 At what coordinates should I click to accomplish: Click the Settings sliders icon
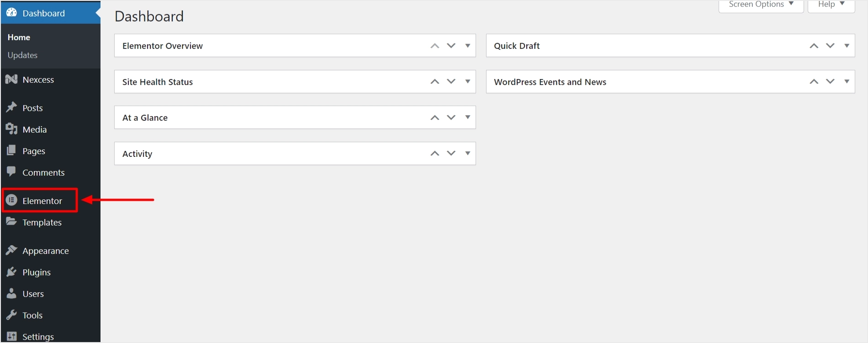coord(11,336)
